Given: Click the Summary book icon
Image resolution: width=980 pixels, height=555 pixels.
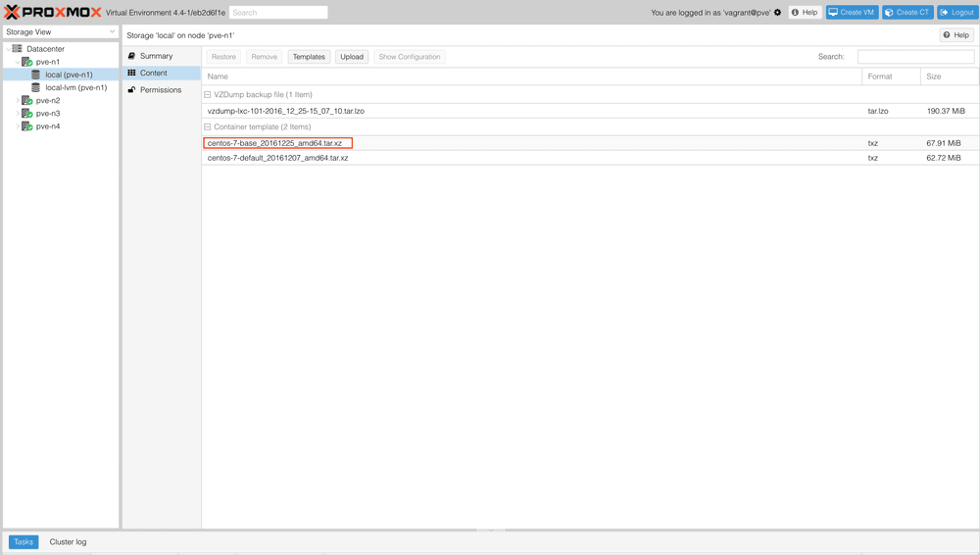Looking at the screenshot, I should (132, 56).
